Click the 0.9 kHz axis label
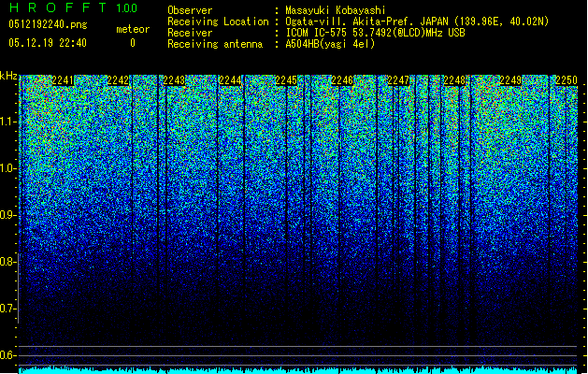588x374 pixels. click(7, 215)
